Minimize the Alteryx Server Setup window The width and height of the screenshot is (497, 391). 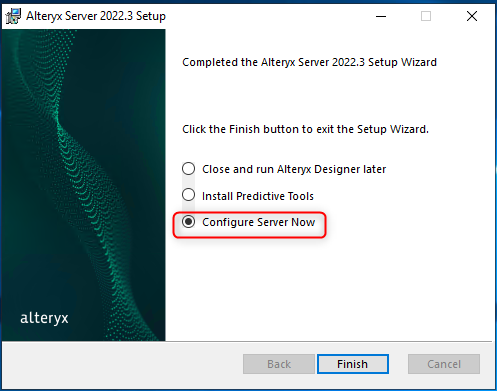381,16
